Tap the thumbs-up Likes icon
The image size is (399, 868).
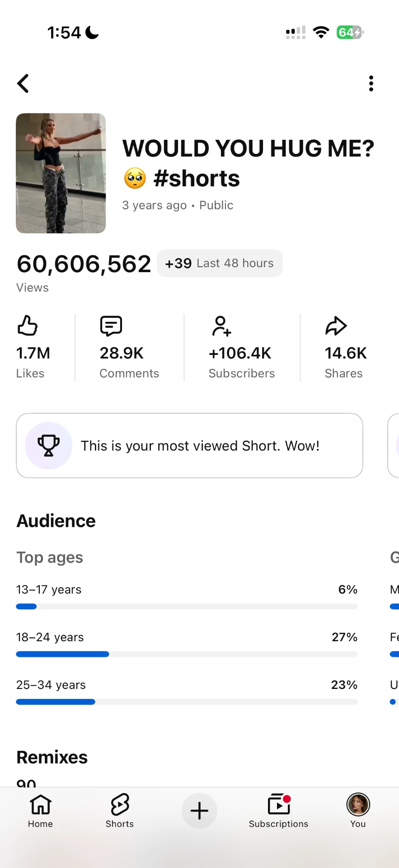[x=27, y=325]
